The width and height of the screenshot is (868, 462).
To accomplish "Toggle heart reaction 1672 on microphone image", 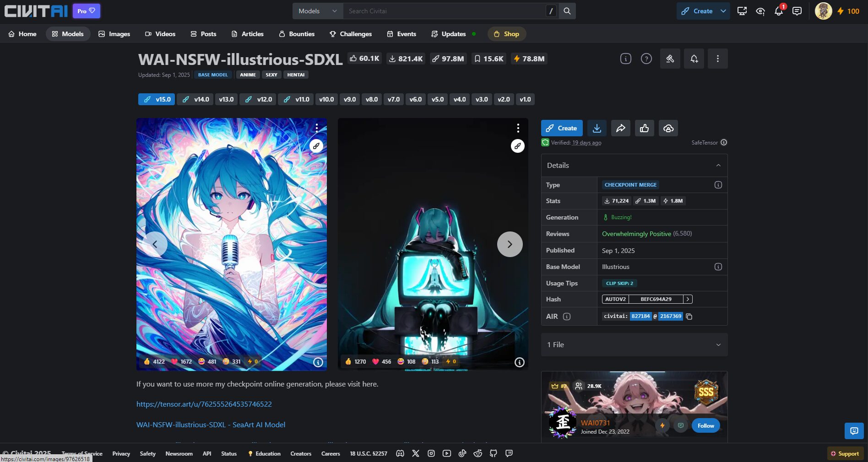I will pyautogui.click(x=181, y=361).
